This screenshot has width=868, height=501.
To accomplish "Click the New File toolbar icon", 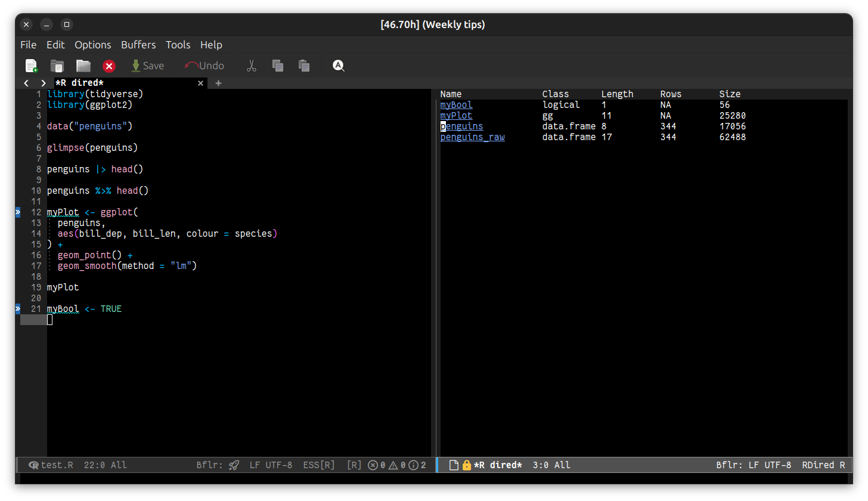I will (31, 66).
